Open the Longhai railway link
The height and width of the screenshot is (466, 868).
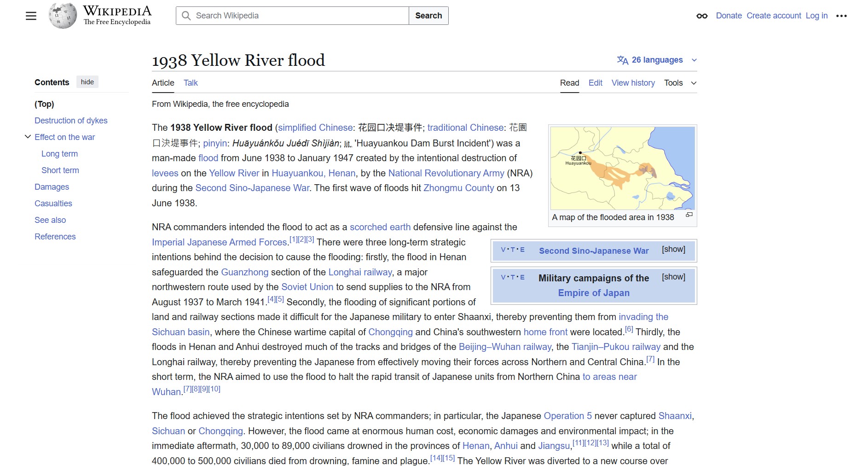click(360, 272)
